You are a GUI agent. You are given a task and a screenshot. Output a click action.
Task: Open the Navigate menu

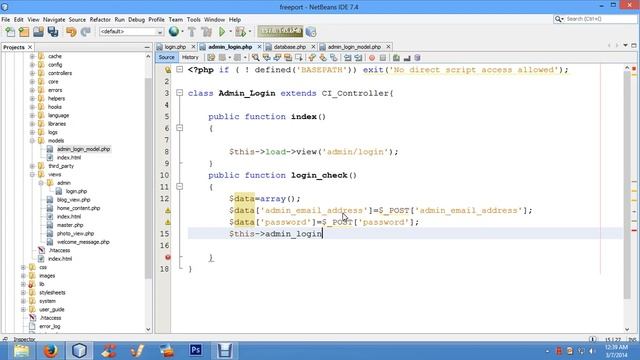pyautogui.click(x=54, y=20)
